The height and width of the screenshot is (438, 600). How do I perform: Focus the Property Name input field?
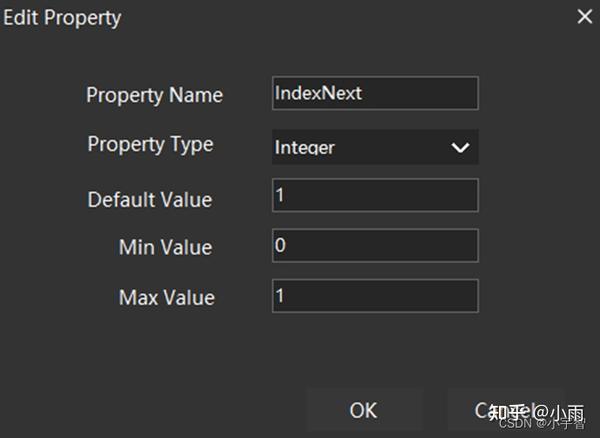[375, 93]
